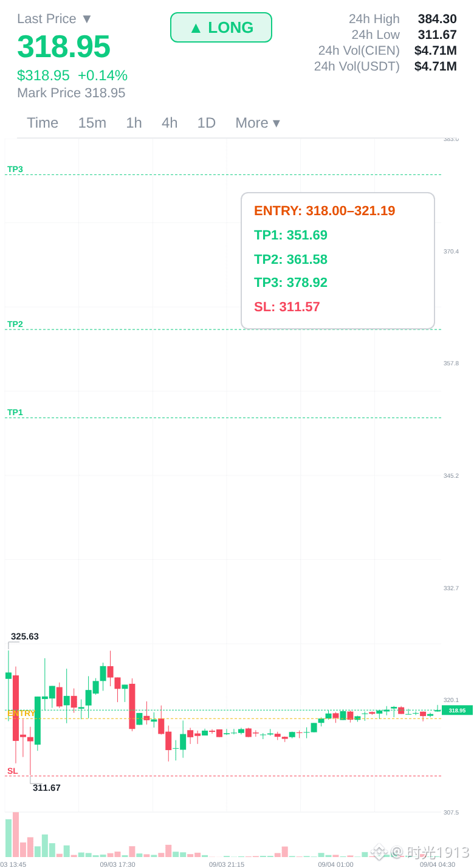This screenshot has height=868, width=474.
Task: Click the Mark Price 318.95 text
Action: point(71,93)
